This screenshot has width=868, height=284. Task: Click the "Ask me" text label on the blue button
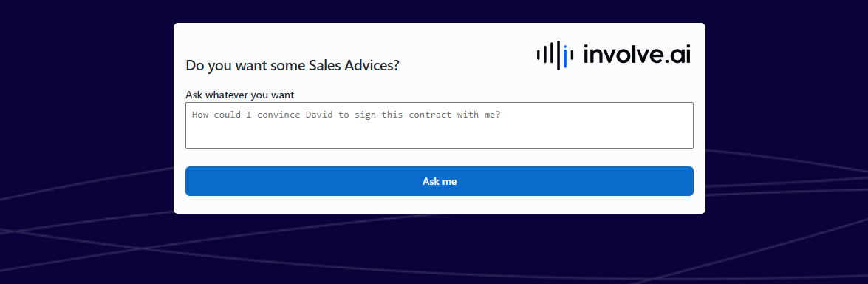tap(440, 181)
